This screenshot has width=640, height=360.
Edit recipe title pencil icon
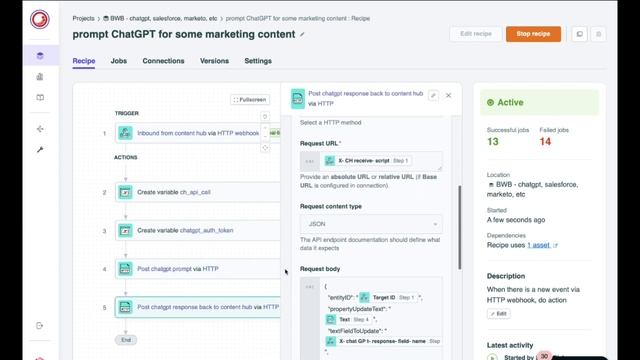click(302, 35)
